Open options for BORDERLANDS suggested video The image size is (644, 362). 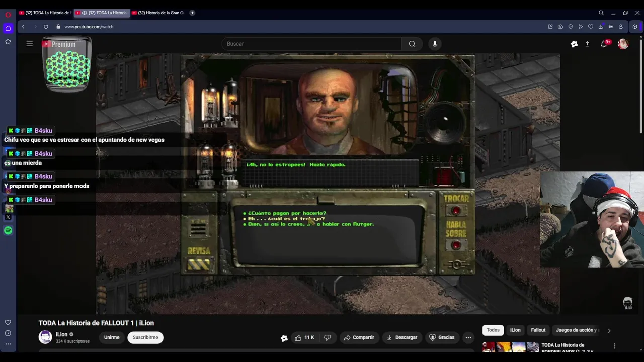[614, 346]
